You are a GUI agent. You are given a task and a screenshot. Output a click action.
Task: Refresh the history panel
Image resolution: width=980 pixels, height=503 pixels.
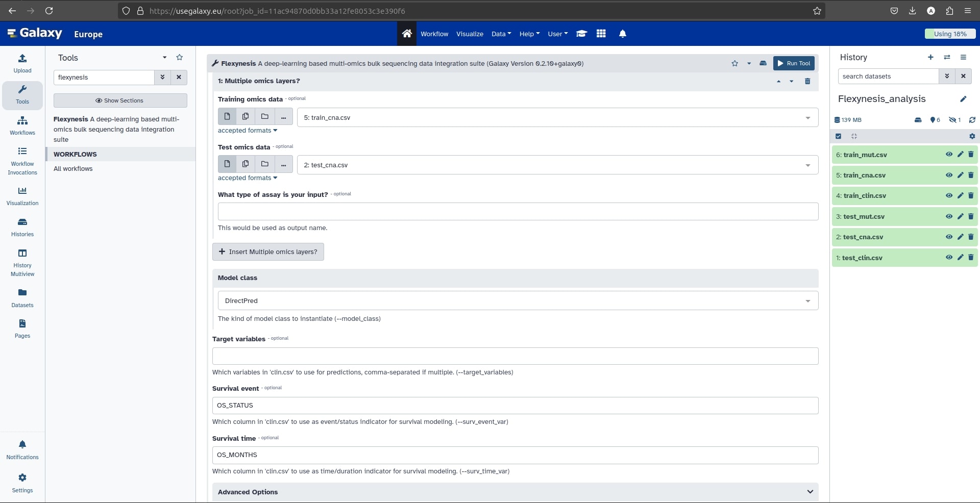point(972,120)
